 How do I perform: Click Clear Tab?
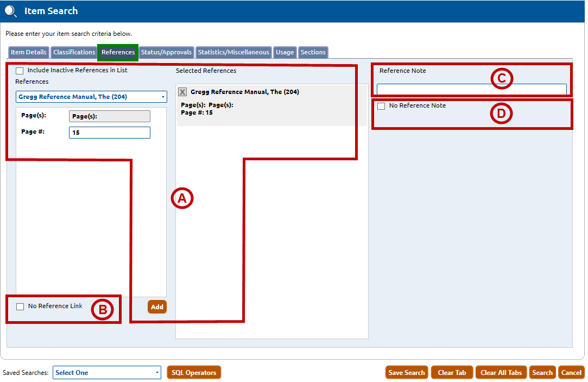[x=452, y=373]
